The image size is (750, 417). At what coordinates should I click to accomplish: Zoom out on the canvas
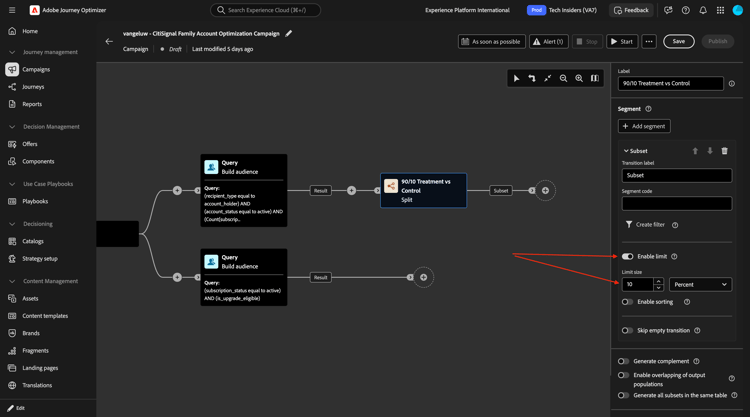[563, 78]
